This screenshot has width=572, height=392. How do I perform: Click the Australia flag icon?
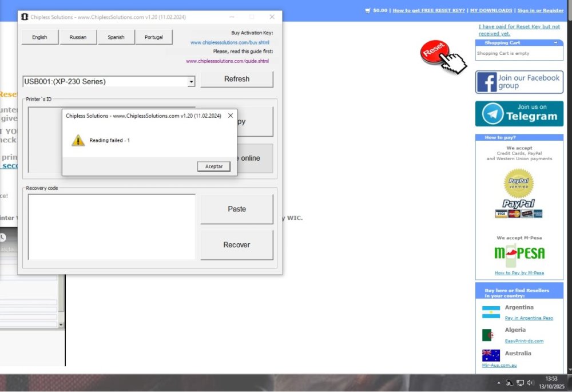coord(491,355)
